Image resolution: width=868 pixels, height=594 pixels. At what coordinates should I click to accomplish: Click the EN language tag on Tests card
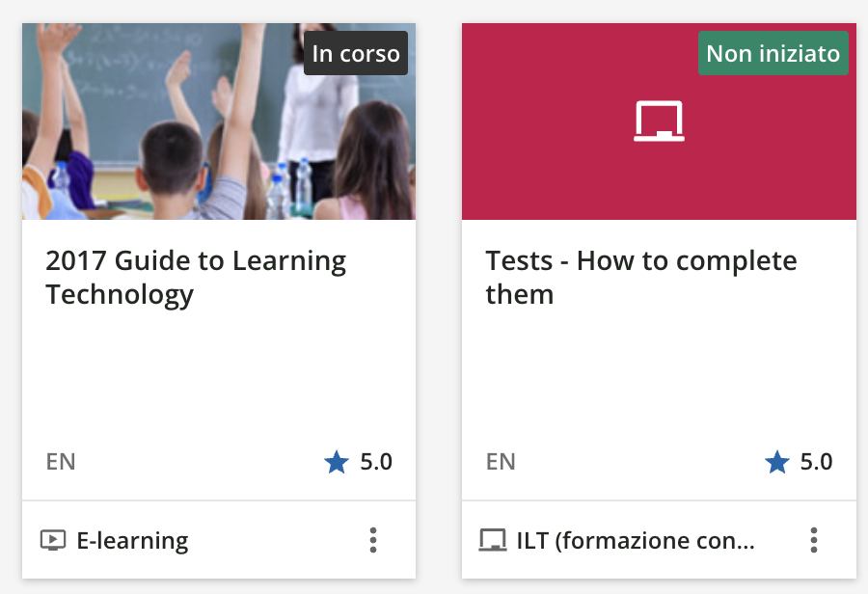tap(501, 462)
